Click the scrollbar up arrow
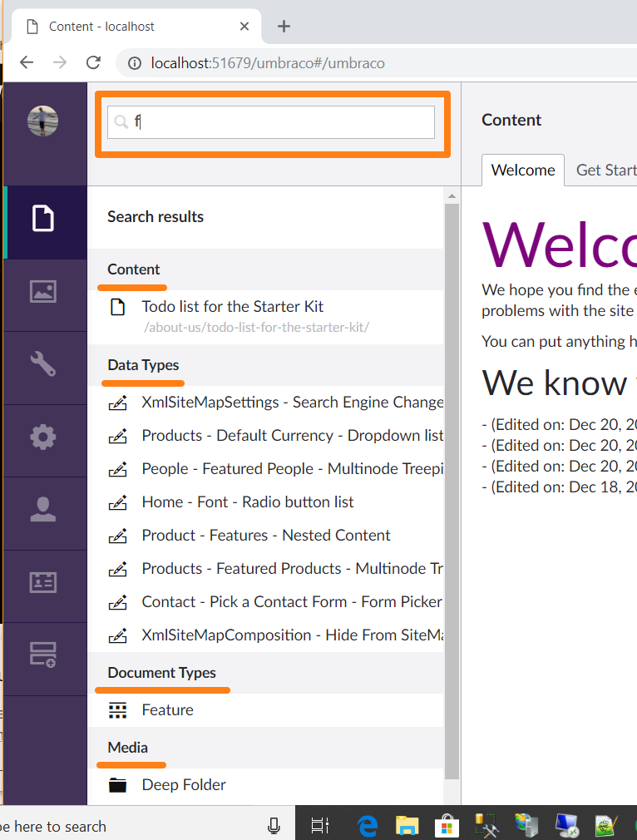 [452, 196]
